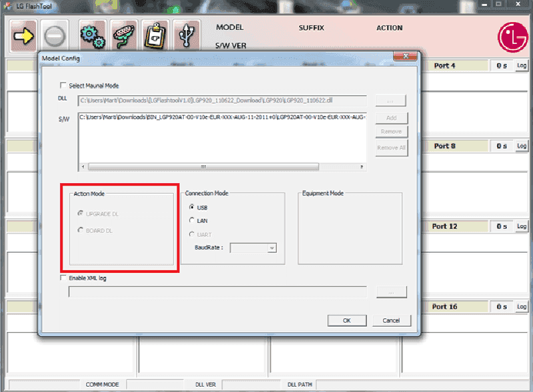
Task: Click the S/W list scroll right arrow
Action: 362,167
